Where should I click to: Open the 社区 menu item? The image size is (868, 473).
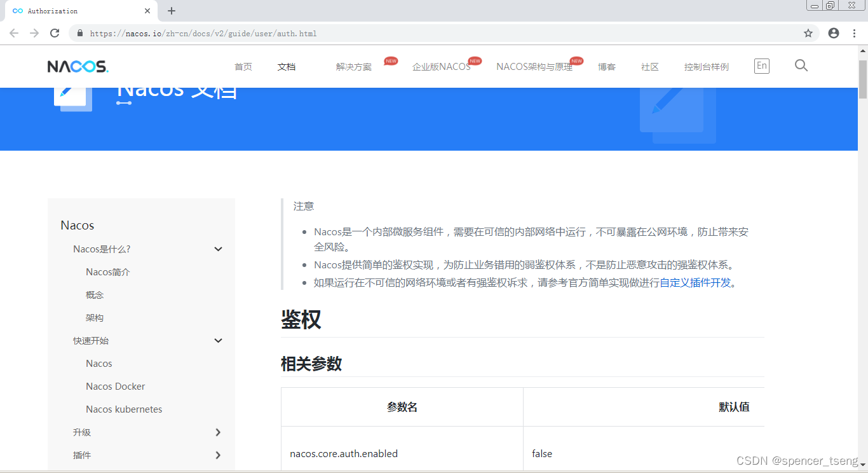pos(650,67)
